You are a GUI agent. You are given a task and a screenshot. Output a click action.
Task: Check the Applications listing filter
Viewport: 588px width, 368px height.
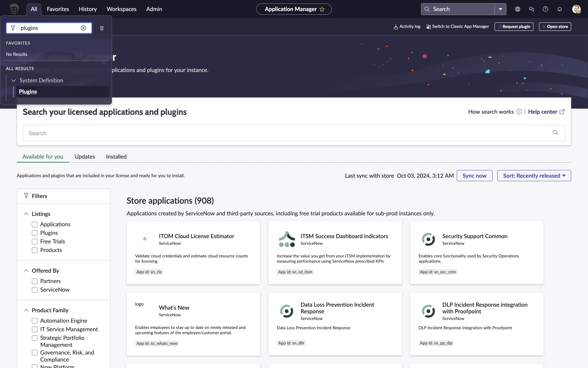pos(35,224)
